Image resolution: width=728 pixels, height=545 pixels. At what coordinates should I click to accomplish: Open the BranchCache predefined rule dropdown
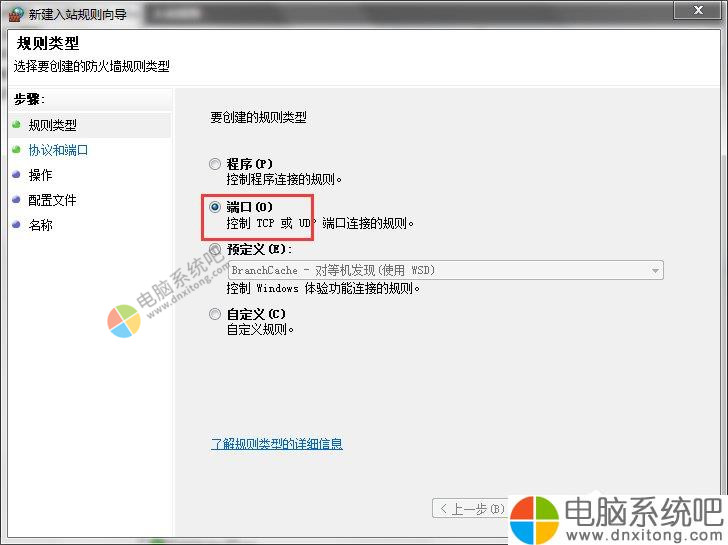(x=446, y=270)
